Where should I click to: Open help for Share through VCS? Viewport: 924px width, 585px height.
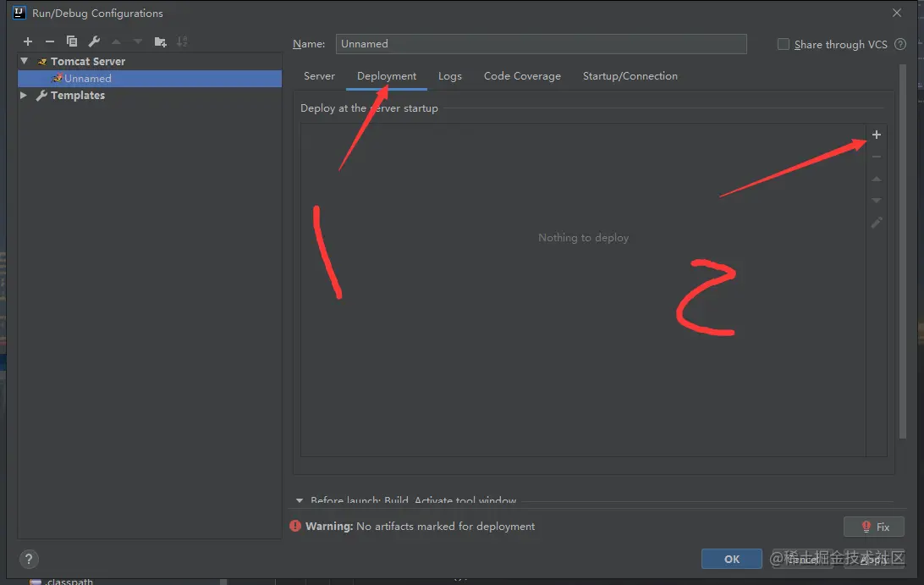click(899, 44)
